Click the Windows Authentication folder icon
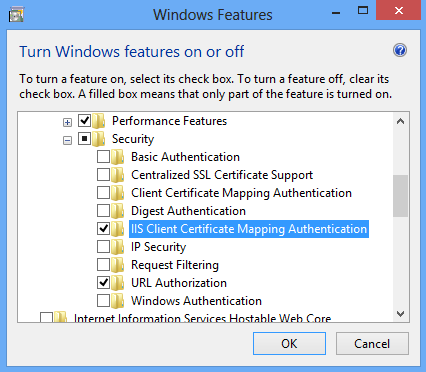This screenshot has height=372, width=426. pyautogui.click(x=118, y=301)
